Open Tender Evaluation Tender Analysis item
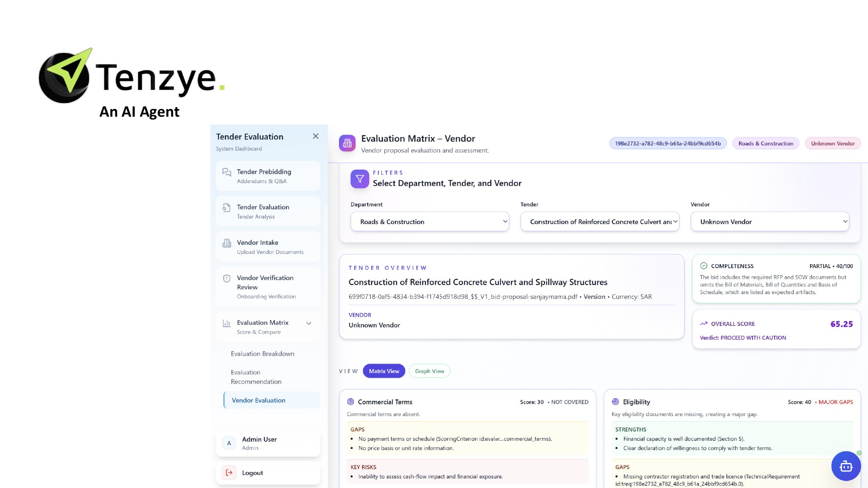Viewport: 868px width, 488px height. pos(268,211)
